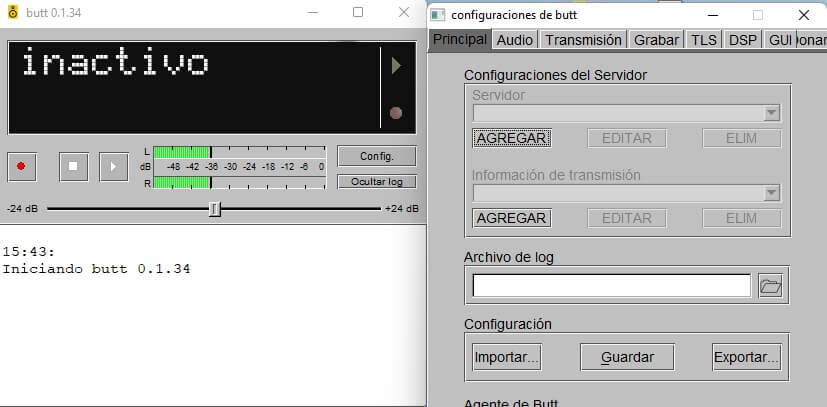Click ELIM under Información de transmisión
Screen dimensions: 827x407
(x=742, y=218)
